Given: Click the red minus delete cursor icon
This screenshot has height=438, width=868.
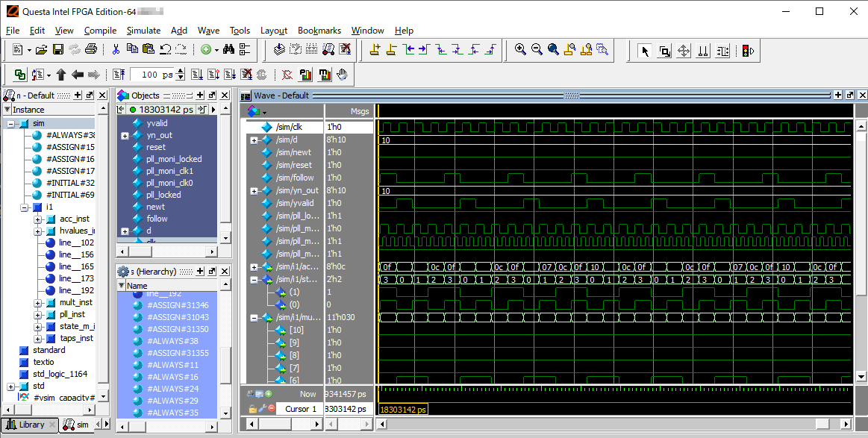Looking at the screenshot, I should 271,409.
